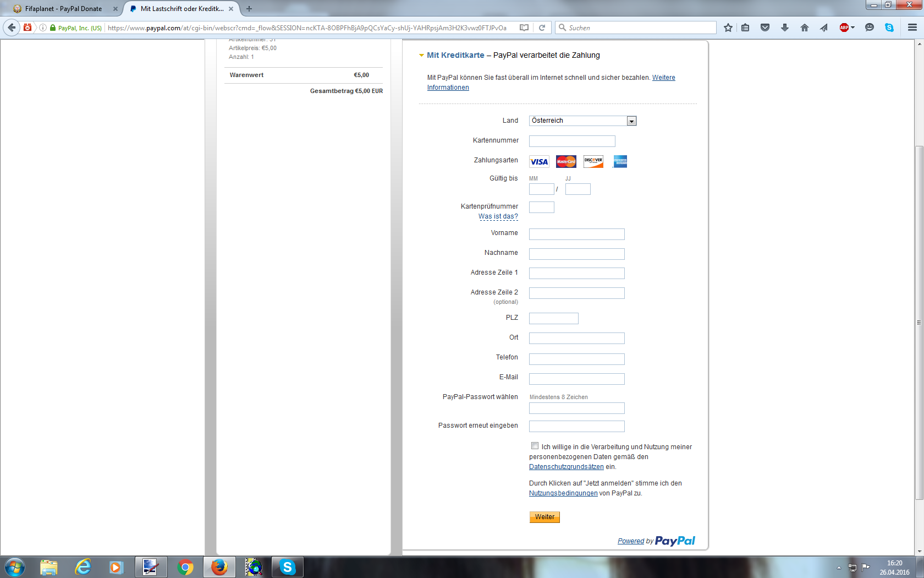Click the MM expiry month field
Viewport: 924px width, 578px height.
click(542, 189)
